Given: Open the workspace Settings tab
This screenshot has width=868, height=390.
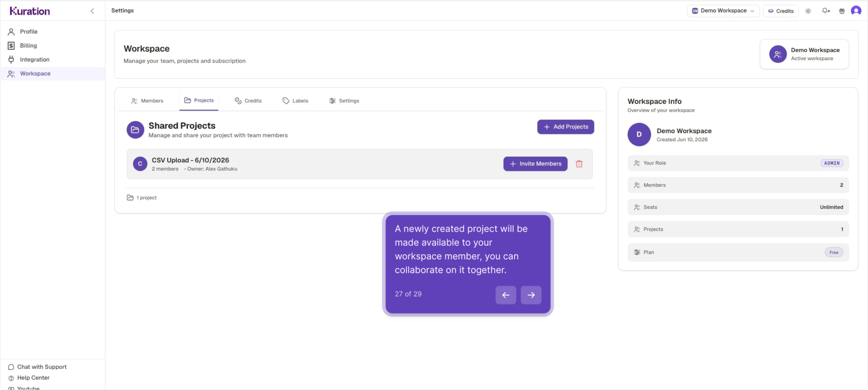Looking at the screenshot, I should pyautogui.click(x=344, y=101).
